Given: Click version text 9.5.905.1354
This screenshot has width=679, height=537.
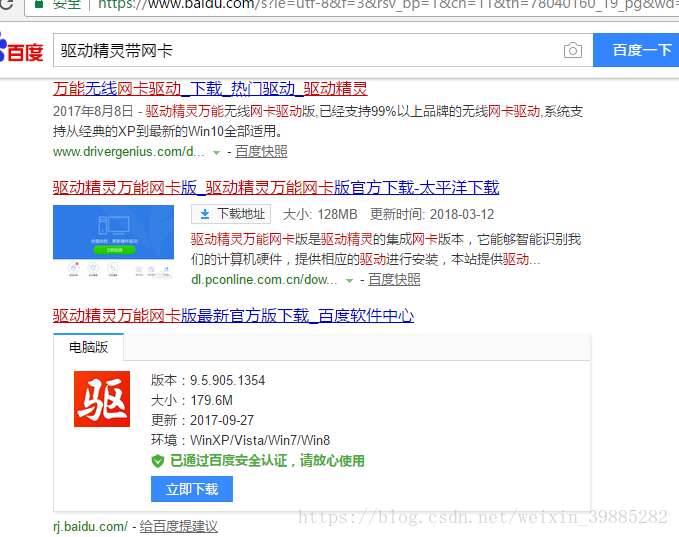Looking at the screenshot, I should click(227, 380).
